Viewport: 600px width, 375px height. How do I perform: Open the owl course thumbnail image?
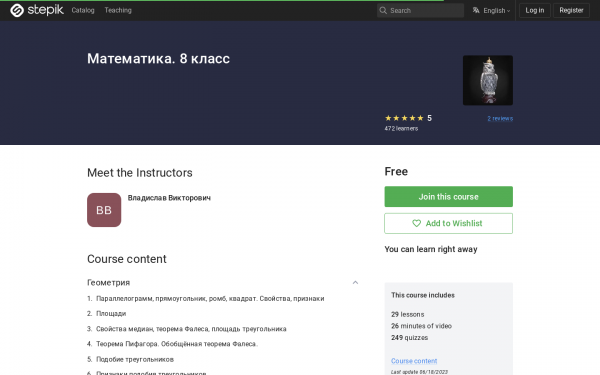[x=488, y=80]
